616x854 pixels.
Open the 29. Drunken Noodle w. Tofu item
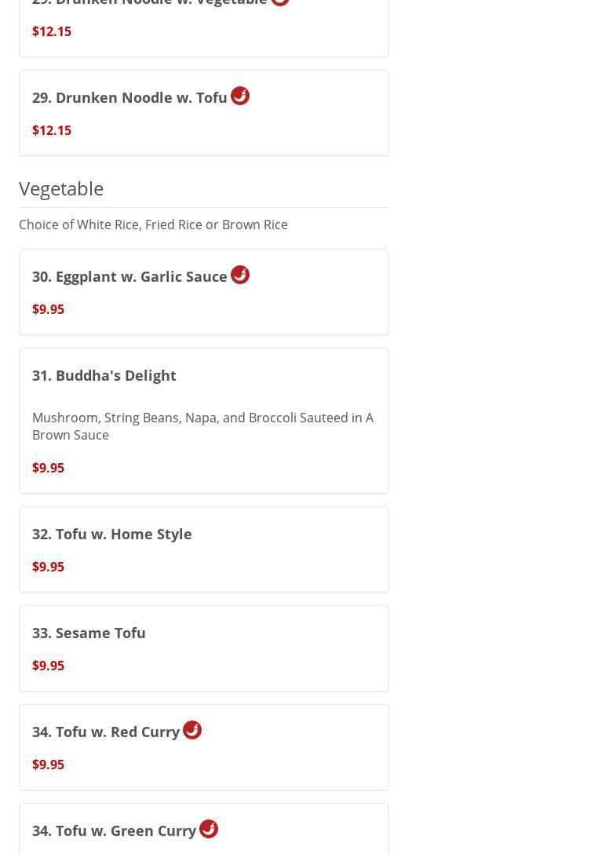coord(129,97)
